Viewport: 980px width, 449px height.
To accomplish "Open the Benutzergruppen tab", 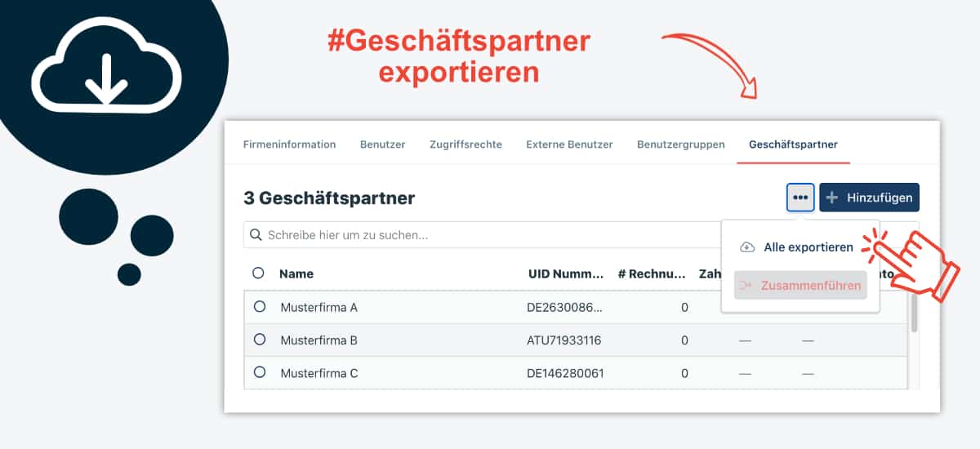I will [x=681, y=144].
